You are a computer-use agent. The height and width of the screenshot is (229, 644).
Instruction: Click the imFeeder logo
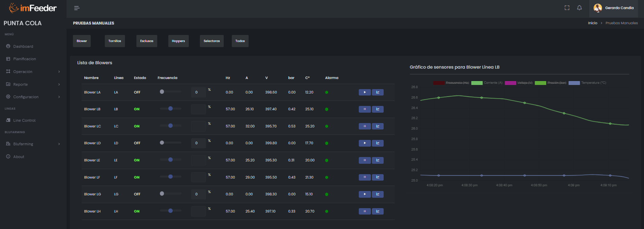click(x=33, y=8)
